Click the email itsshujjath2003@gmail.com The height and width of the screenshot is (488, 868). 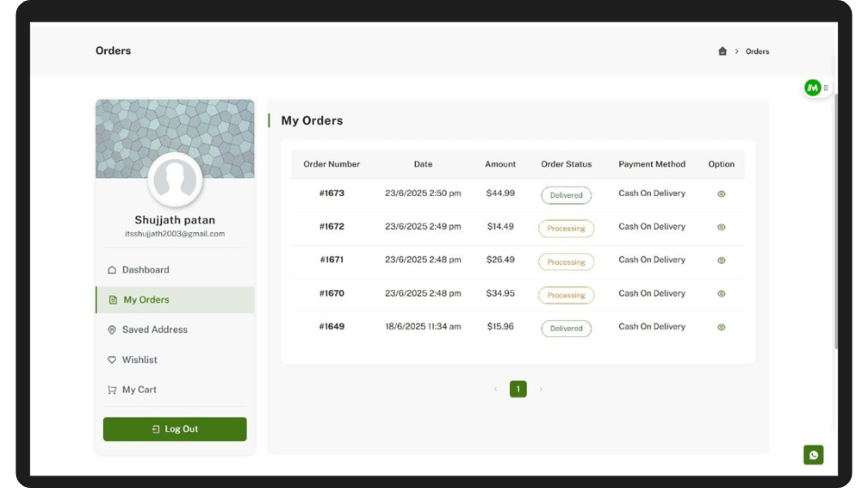(x=175, y=233)
